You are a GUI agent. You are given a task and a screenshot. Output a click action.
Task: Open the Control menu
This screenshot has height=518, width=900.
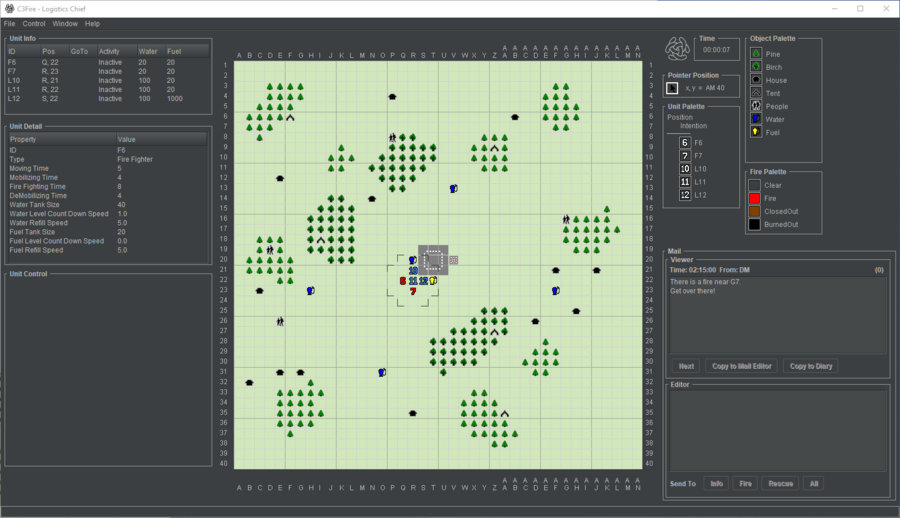(34, 23)
